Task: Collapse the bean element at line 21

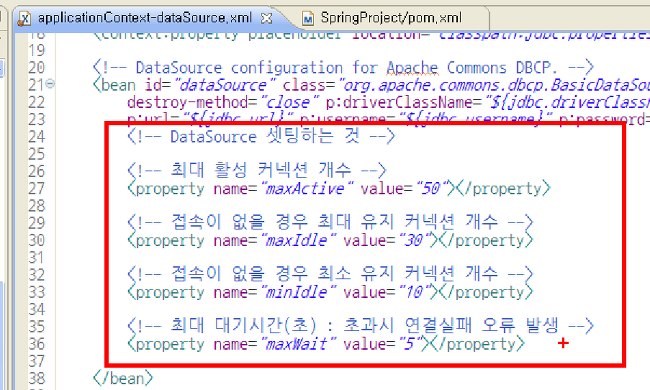Action: (x=50, y=84)
